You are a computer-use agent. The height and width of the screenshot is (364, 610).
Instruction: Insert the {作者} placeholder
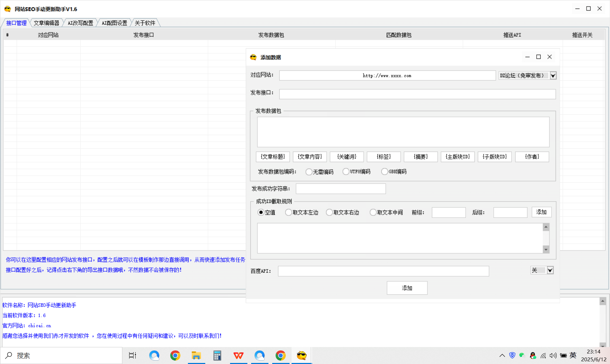(x=532, y=157)
